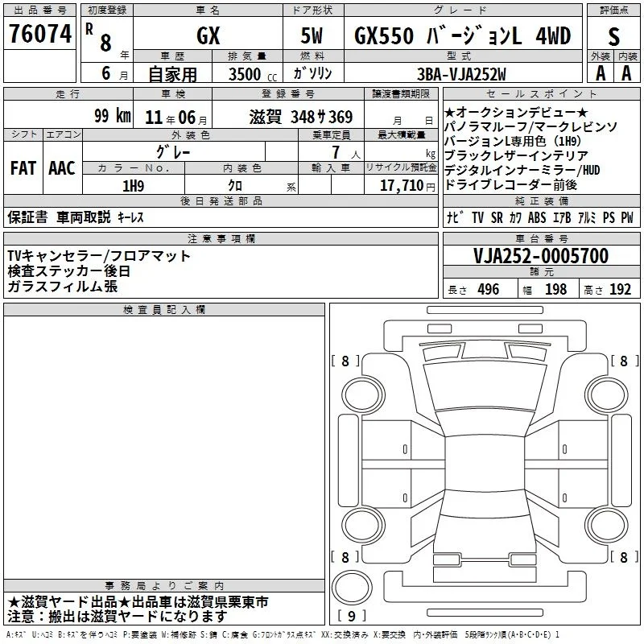The height and width of the screenshot is (644, 644).
Task: Click the vehicle history value "自家用"
Action: pyautogui.click(x=172, y=74)
